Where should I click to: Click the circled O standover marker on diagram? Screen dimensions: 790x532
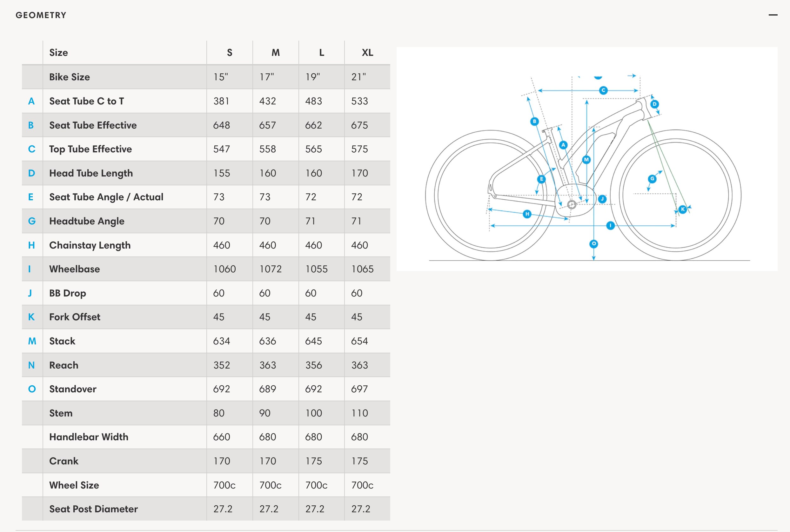[593, 243]
